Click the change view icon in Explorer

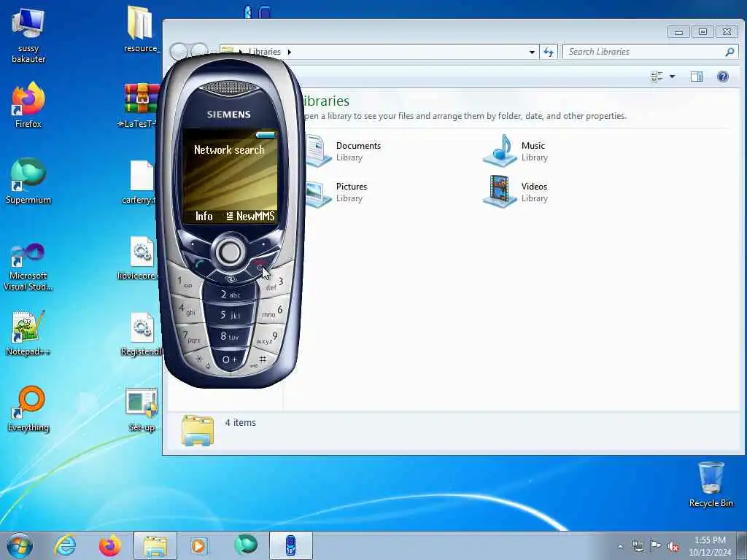(657, 77)
